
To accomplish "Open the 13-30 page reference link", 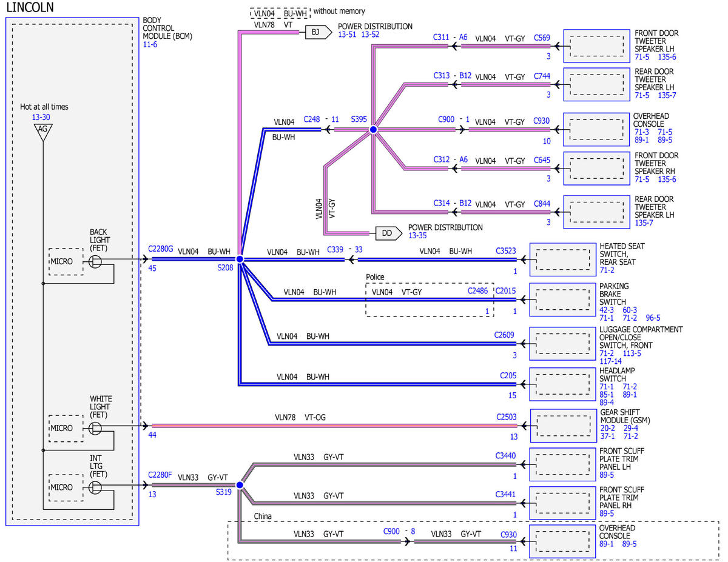I will tap(41, 118).
